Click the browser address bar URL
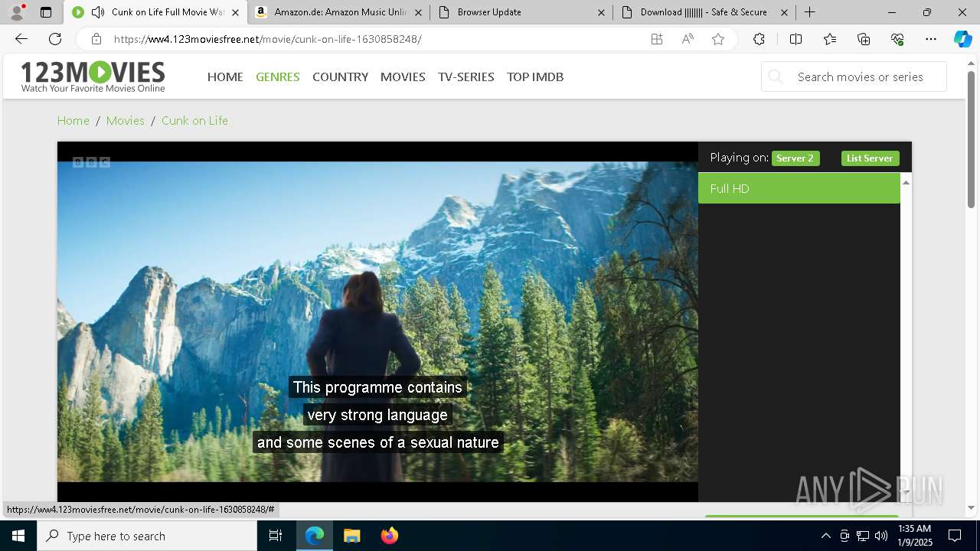 pyautogui.click(x=267, y=39)
